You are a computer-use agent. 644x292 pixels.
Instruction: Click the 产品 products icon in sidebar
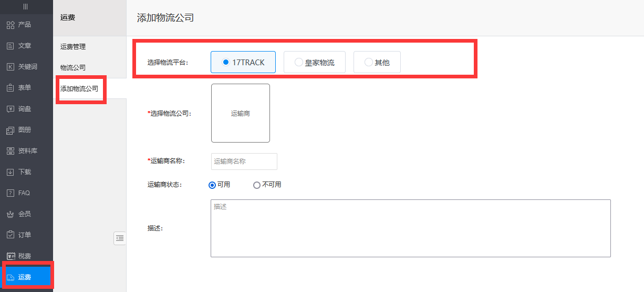click(10, 25)
